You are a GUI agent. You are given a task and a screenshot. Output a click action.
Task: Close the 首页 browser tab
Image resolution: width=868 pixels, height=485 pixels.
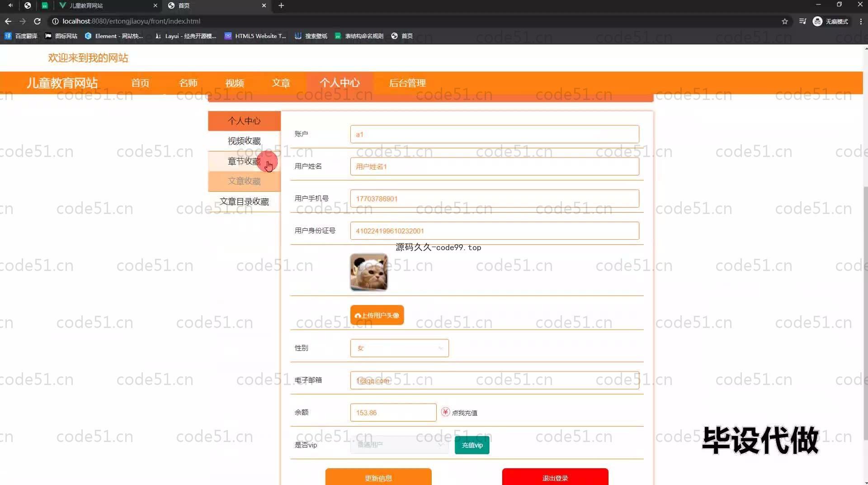264,5
